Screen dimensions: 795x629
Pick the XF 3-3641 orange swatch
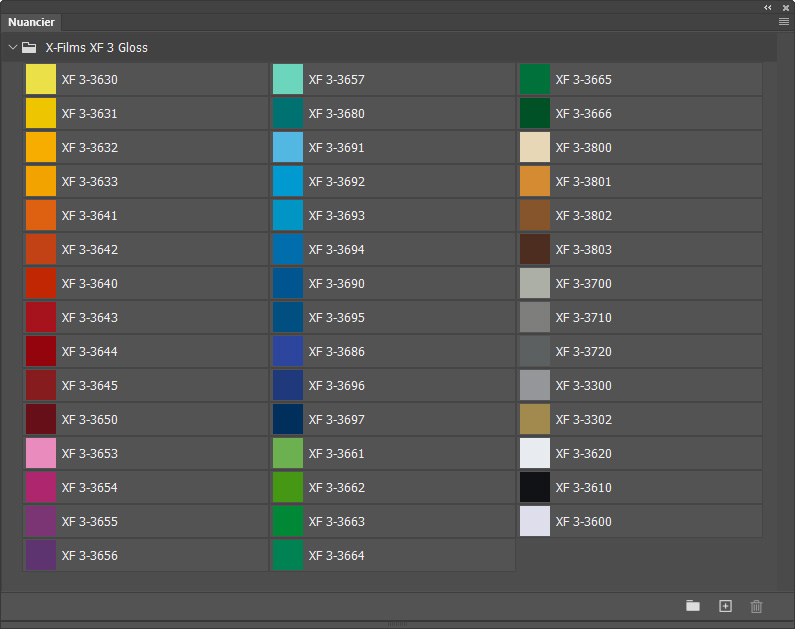coord(41,215)
